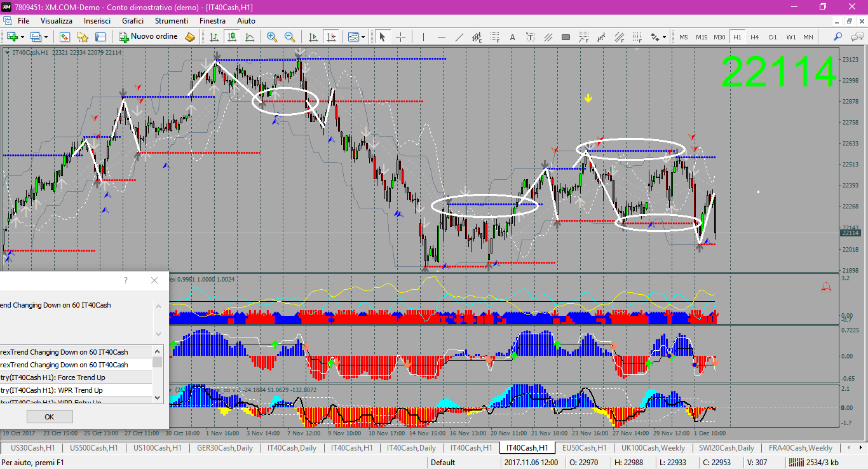Select the Fibonacci arcs tool

(583, 37)
